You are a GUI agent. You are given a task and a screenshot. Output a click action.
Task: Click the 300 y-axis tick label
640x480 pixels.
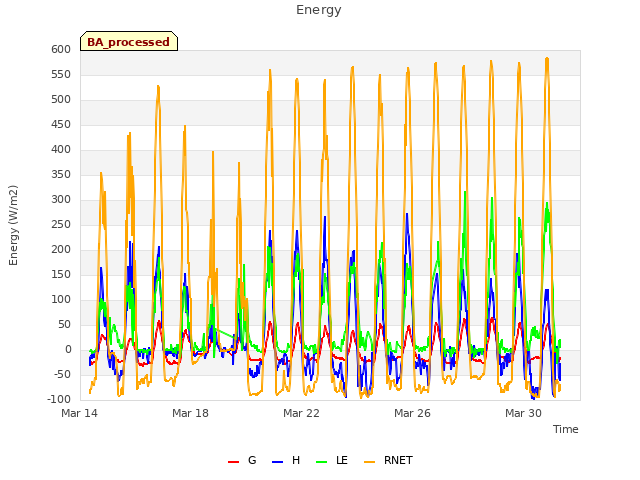(x=61, y=200)
